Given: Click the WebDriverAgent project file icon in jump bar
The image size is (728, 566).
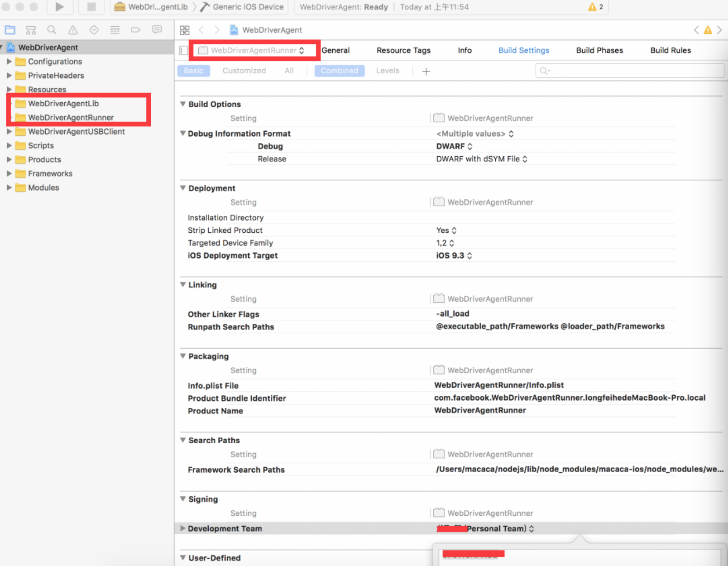Looking at the screenshot, I should pos(234,30).
